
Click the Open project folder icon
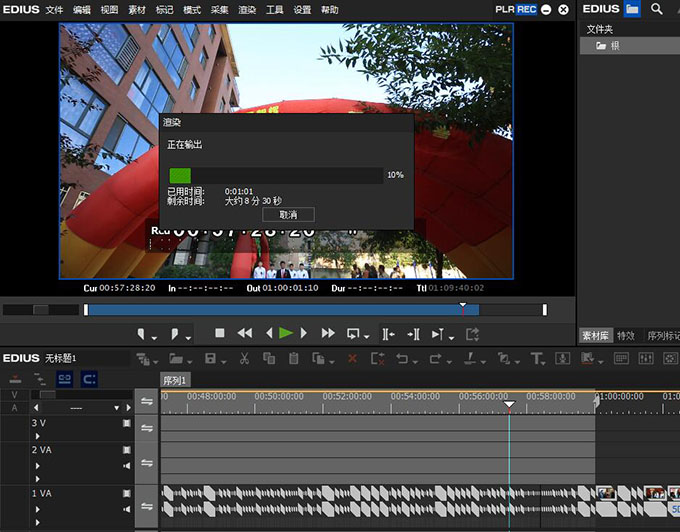176,358
